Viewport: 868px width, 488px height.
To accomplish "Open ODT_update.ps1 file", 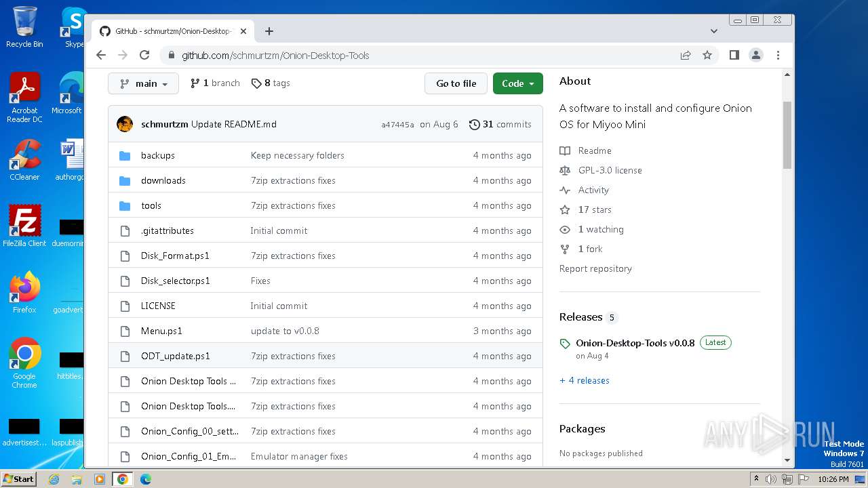I will click(x=176, y=356).
